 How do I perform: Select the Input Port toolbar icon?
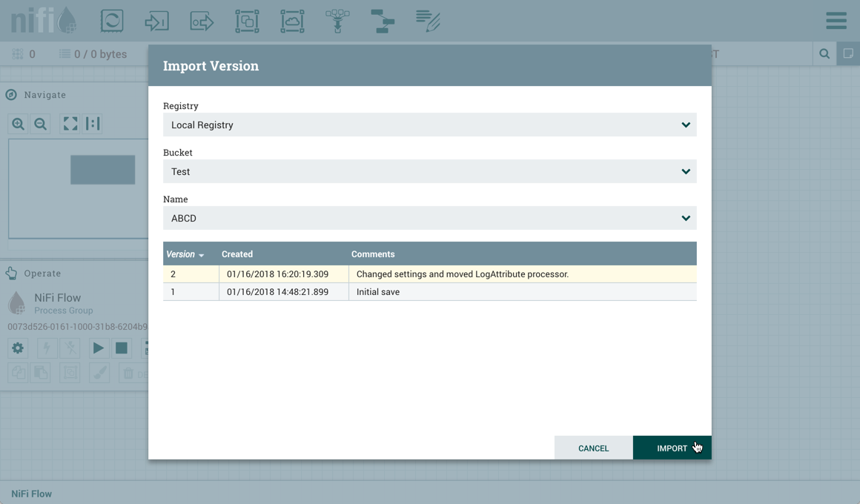pyautogui.click(x=156, y=21)
